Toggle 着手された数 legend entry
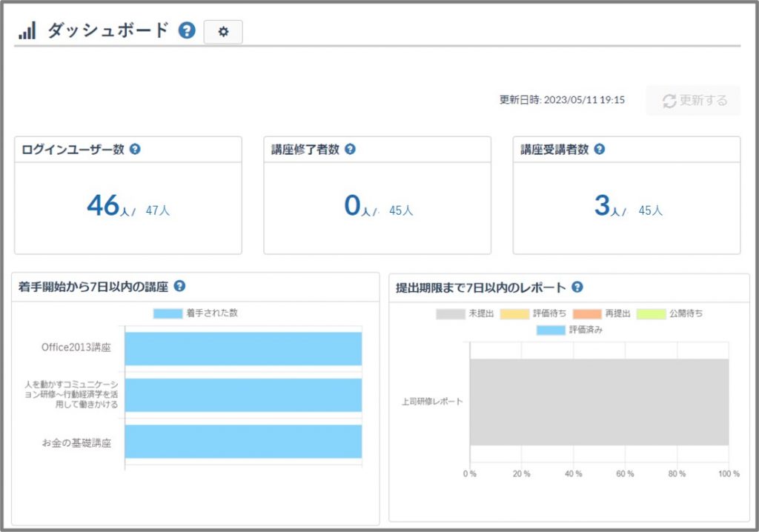This screenshot has height=532, width=759. pyautogui.click(x=196, y=313)
